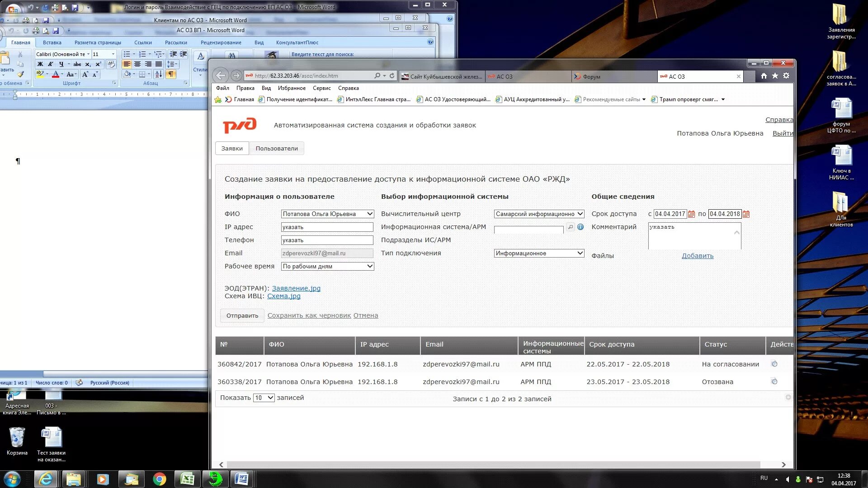The height and width of the screenshot is (488, 868).
Task: Switch to the Пользователи tab
Action: pos(277,149)
